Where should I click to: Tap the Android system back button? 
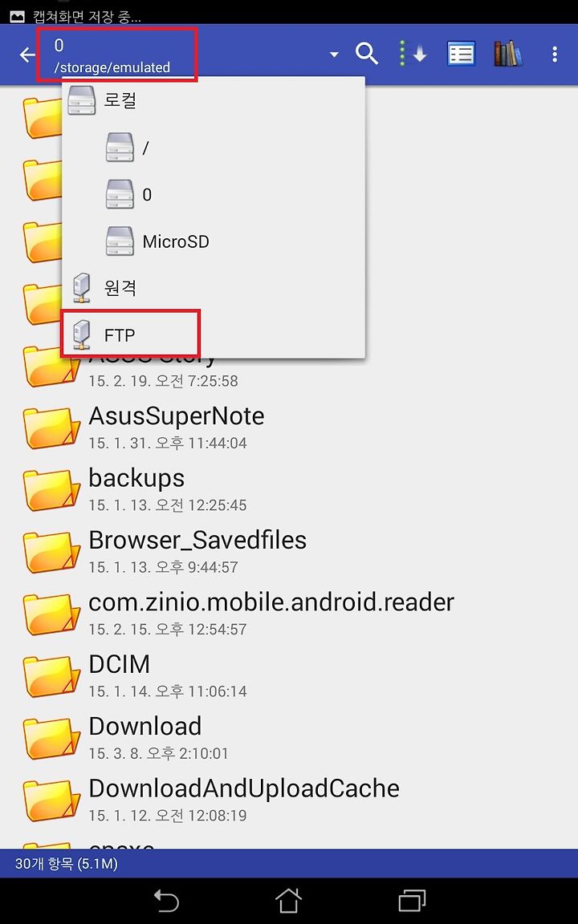click(x=165, y=901)
